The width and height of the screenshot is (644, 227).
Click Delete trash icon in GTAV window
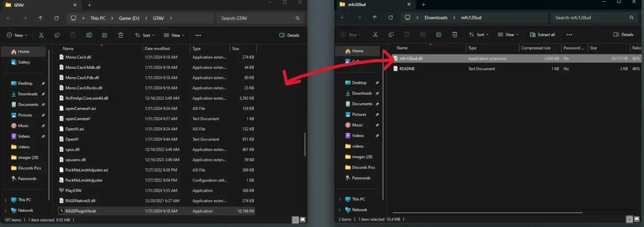pos(121,35)
